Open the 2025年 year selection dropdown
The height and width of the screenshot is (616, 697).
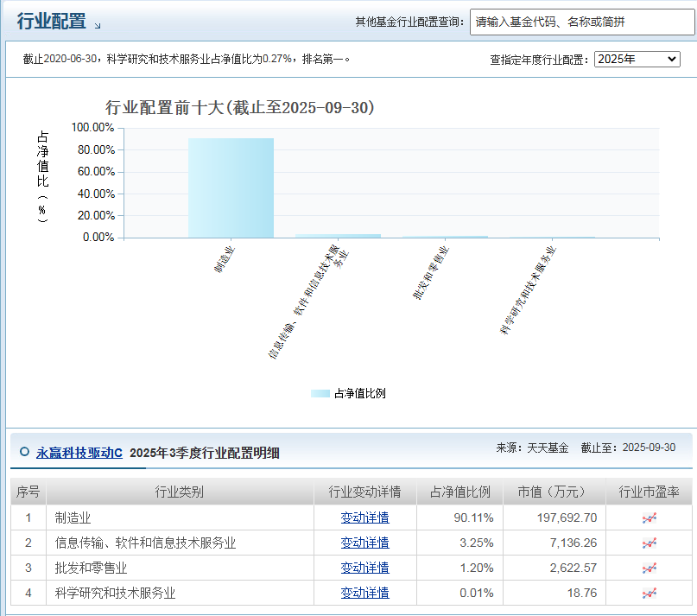[637, 60]
